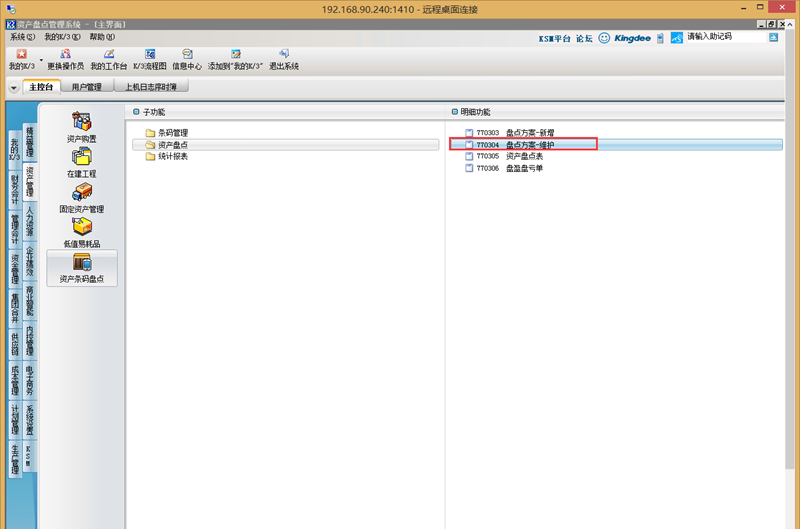
Task: Click the 请输入助记码 input field
Action: coord(725,37)
